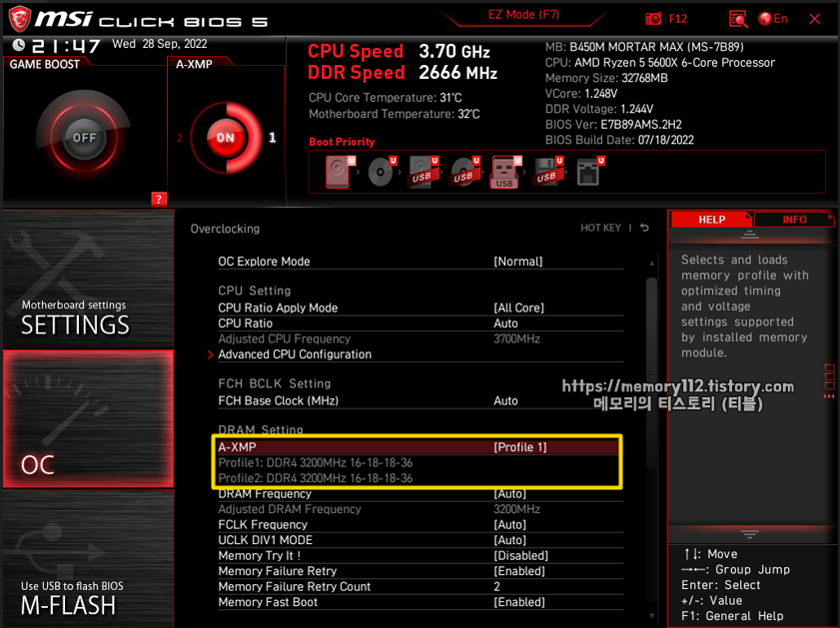Change Memory Try It ! [Disabled]
The height and width of the screenshot is (628, 840).
pos(420,556)
